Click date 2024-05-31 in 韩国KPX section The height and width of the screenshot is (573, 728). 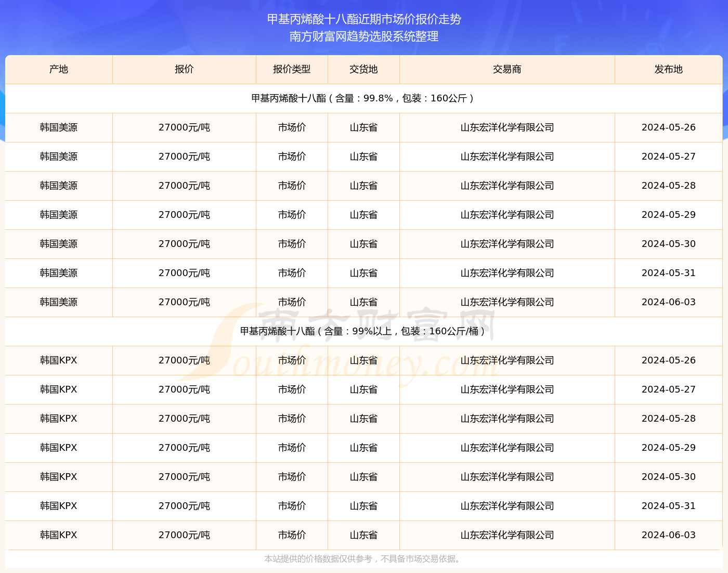pyautogui.click(x=669, y=506)
